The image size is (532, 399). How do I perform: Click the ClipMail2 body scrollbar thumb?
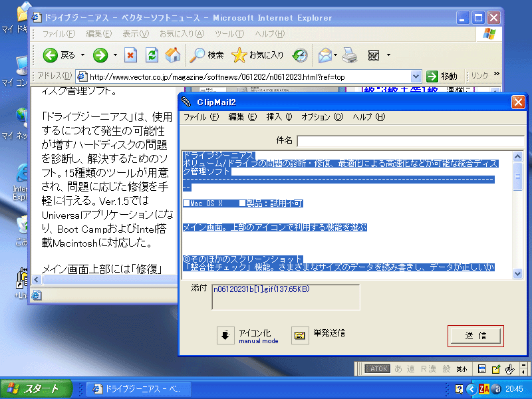coord(517,176)
